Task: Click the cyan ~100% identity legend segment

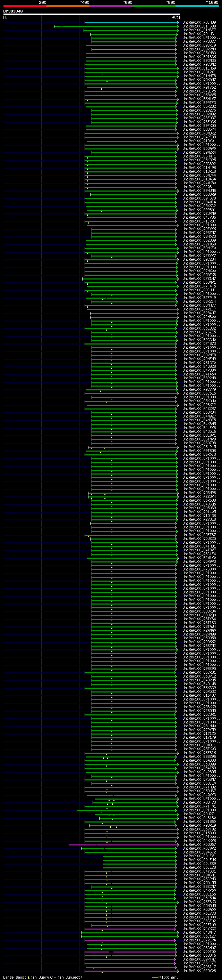Action: tap(197, 6)
